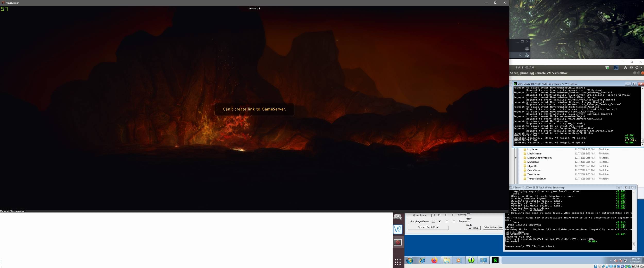Click the add friend icon

527,55
